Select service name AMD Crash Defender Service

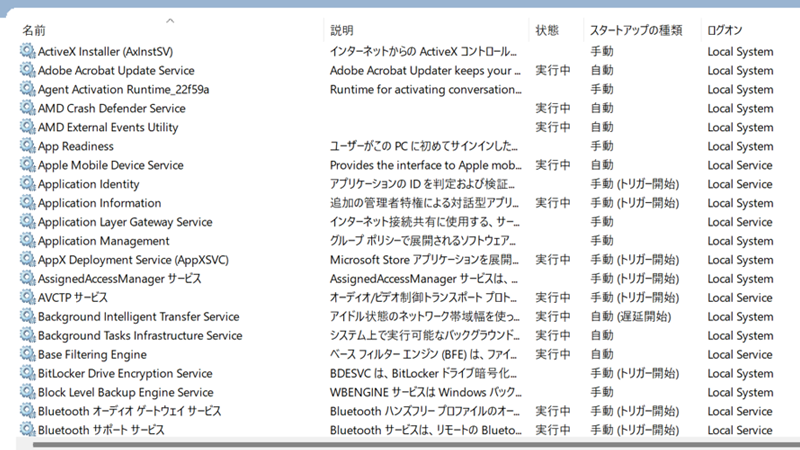(x=112, y=108)
